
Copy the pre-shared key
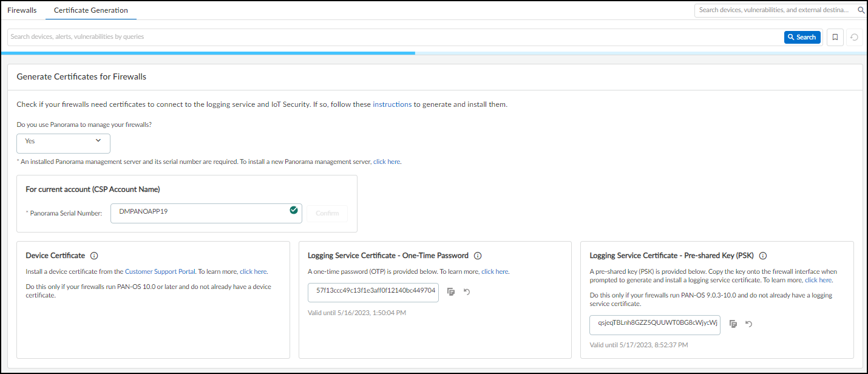click(x=733, y=324)
